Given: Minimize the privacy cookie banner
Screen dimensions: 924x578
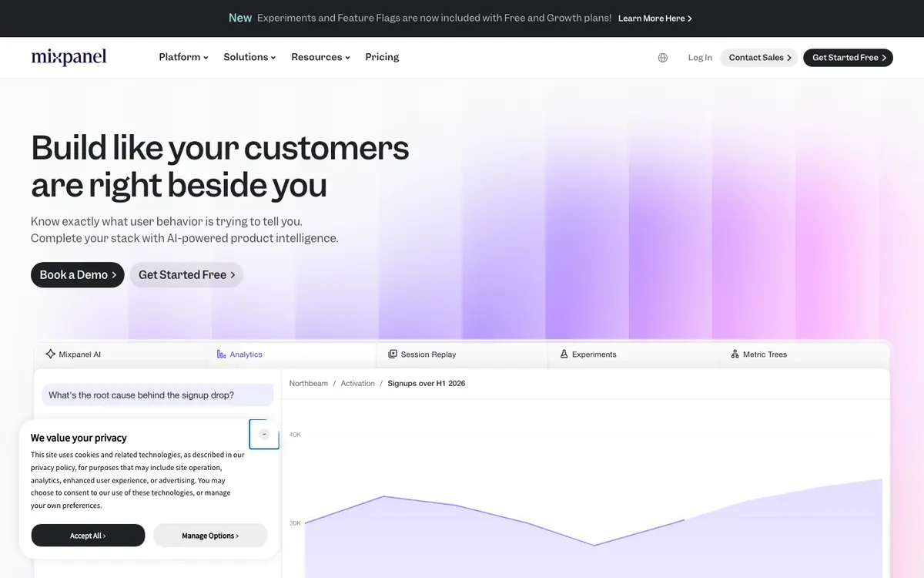Looking at the screenshot, I should (264, 434).
